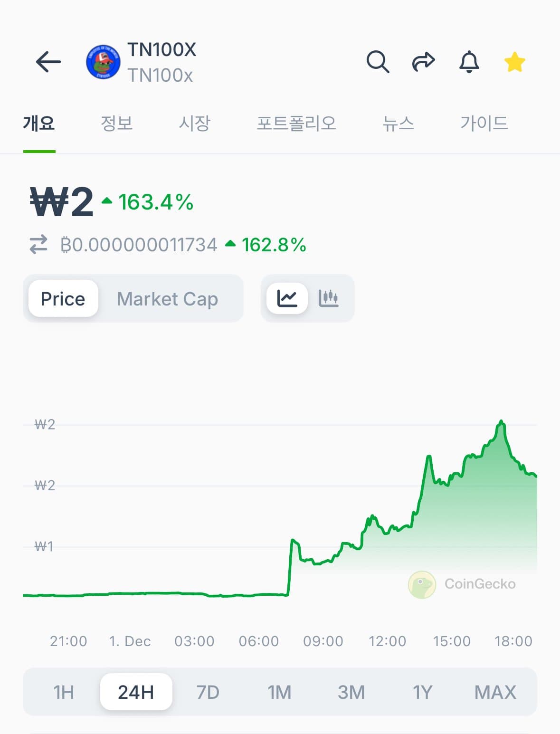
Task: Switch to line chart view
Action: click(287, 298)
